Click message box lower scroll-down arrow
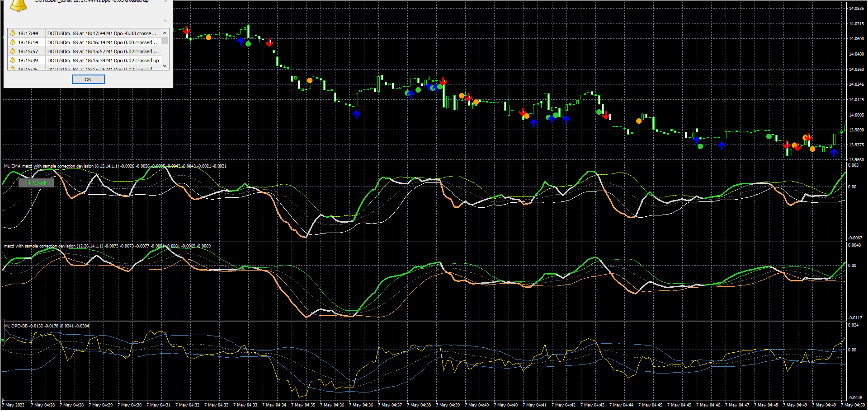Viewport: 868px width, 411px height. pos(165,20)
